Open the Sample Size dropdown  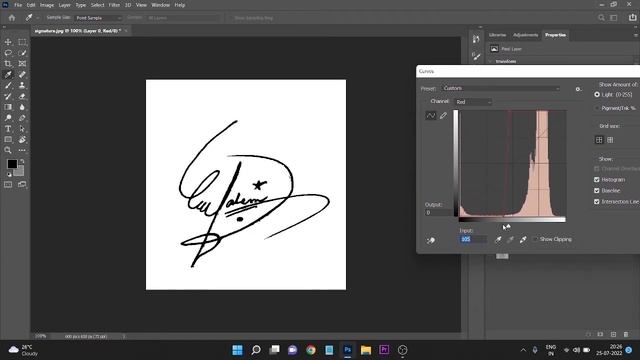coord(98,18)
